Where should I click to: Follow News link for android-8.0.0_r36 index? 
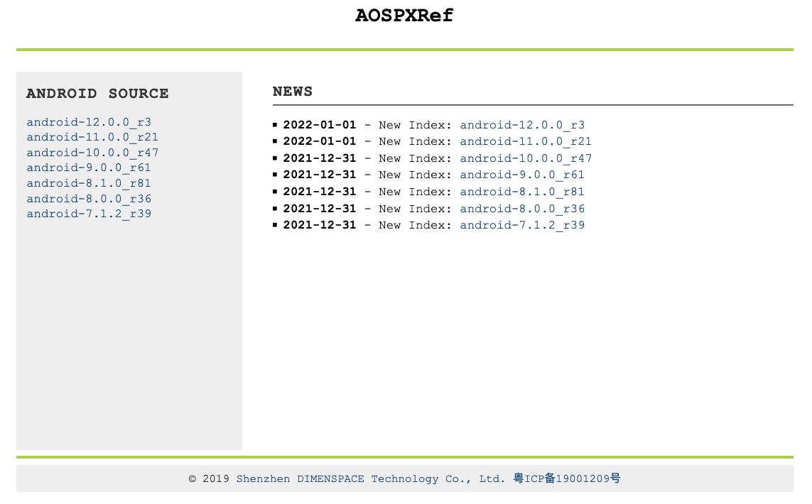click(x=522, y=209)
